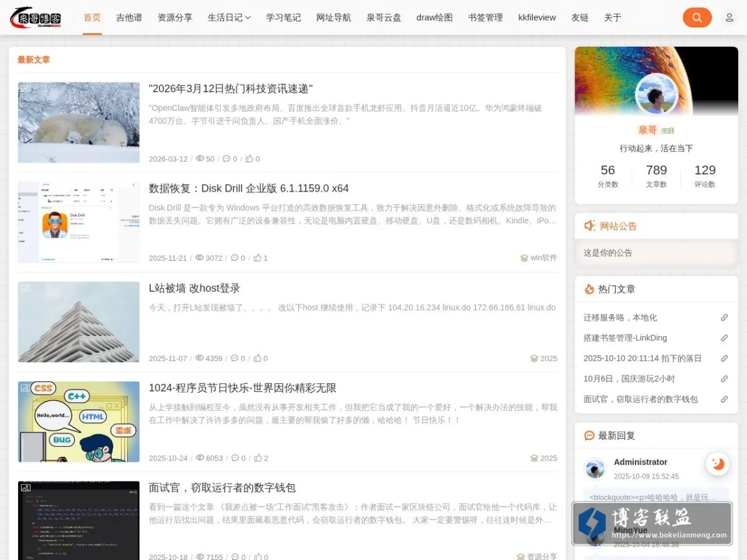Click link icon beside 迁移服务咯，本地化
747x560 pixels.
point(724,317)
